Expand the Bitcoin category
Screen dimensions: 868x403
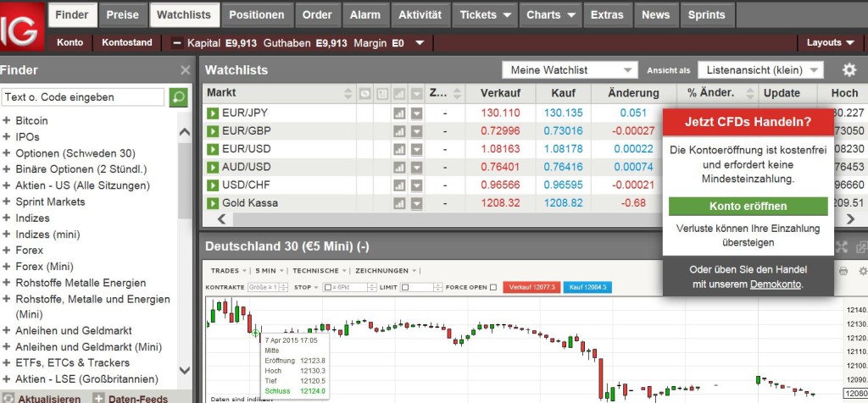(7, 120)
